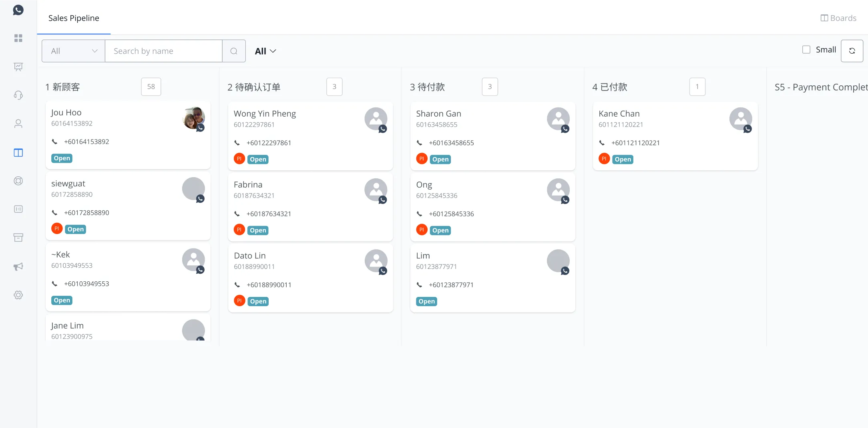Click the column title 4 已付款
Viewport: 868px width, 428px height.
pos(610,87)
